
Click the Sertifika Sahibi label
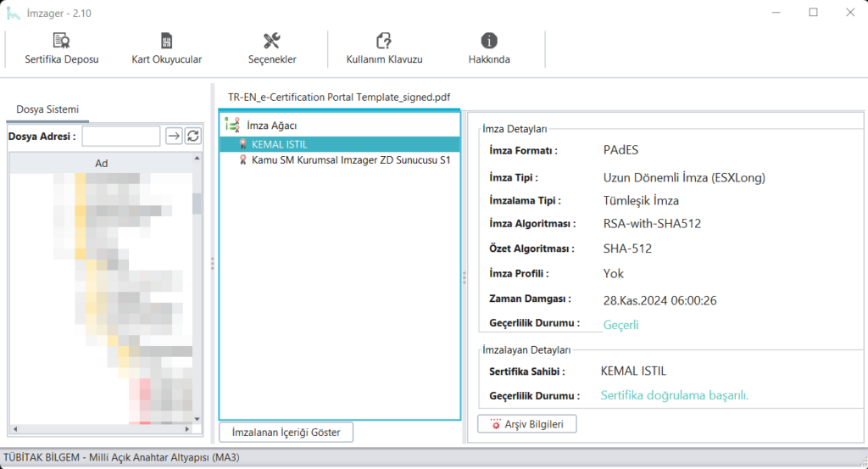[527, 371]
